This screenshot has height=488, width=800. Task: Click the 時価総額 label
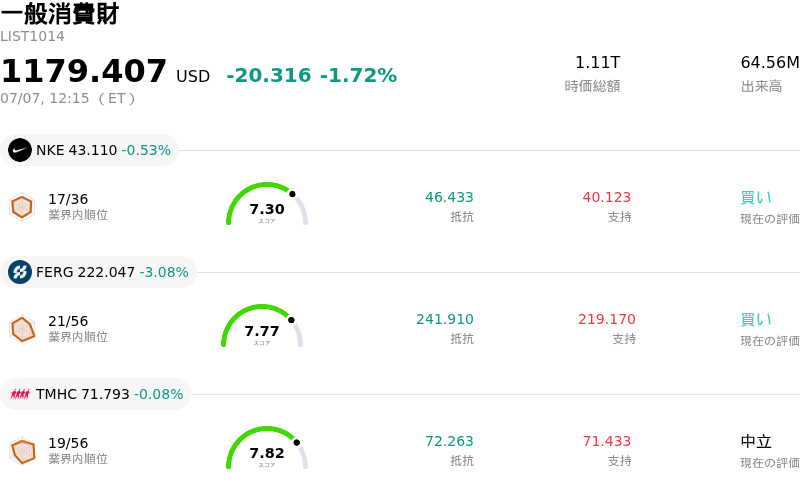click(x=592, y=86)
